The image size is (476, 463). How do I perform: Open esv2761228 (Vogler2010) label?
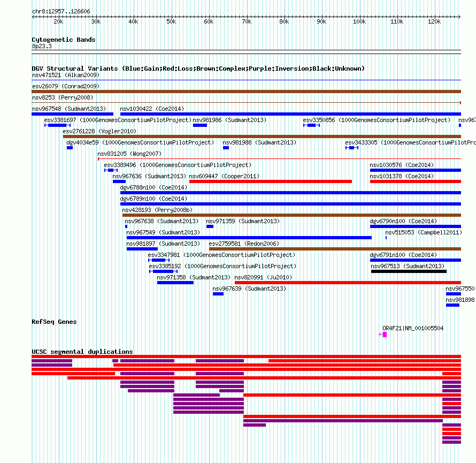[99, 131]
